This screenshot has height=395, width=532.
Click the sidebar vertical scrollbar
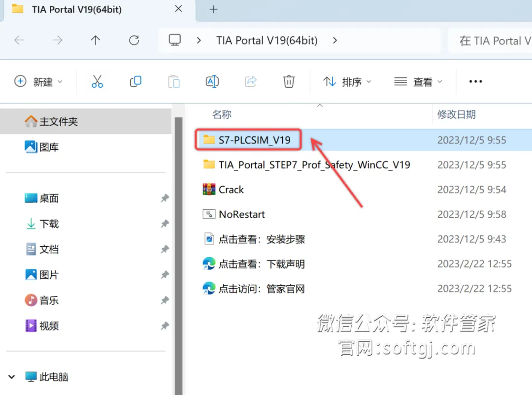tap(178, 256)
